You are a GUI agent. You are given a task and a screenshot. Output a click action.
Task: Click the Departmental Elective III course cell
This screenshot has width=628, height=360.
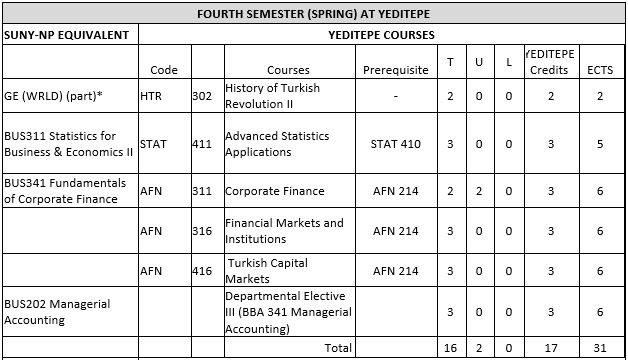(x=290, y=312)
